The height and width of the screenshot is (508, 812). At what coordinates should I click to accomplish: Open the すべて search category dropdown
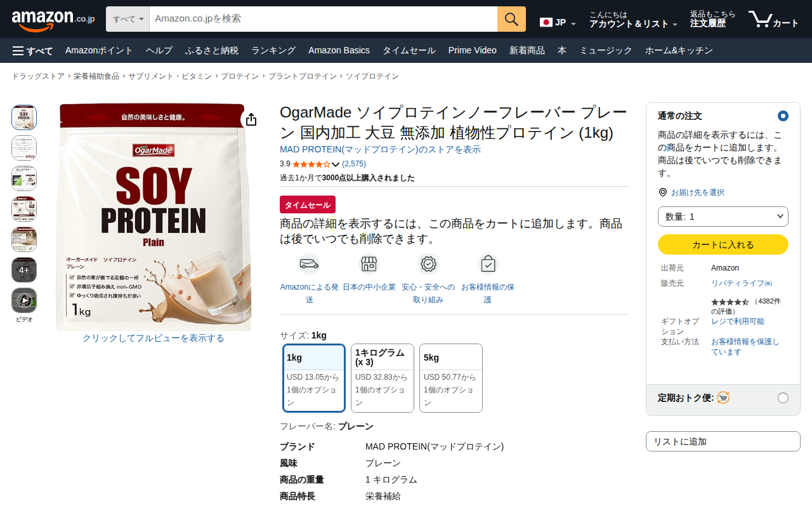point(128,19)
